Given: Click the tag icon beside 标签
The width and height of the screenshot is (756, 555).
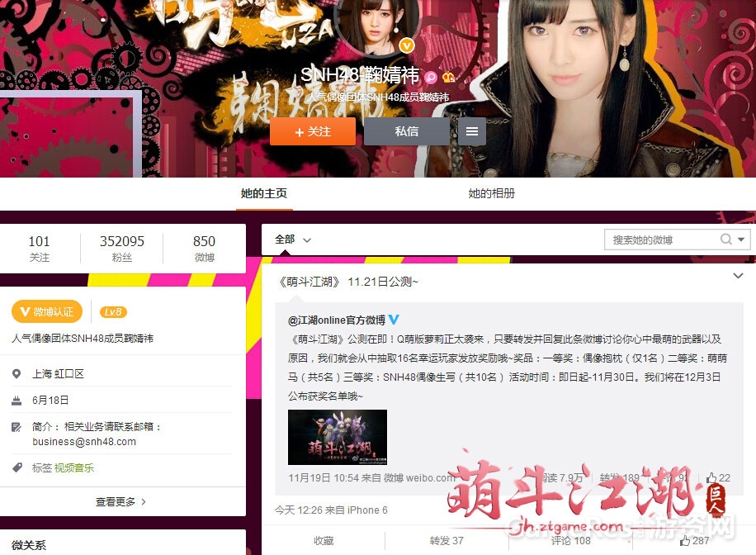Looking at the screenshot, I should click(x=17, y=467).
